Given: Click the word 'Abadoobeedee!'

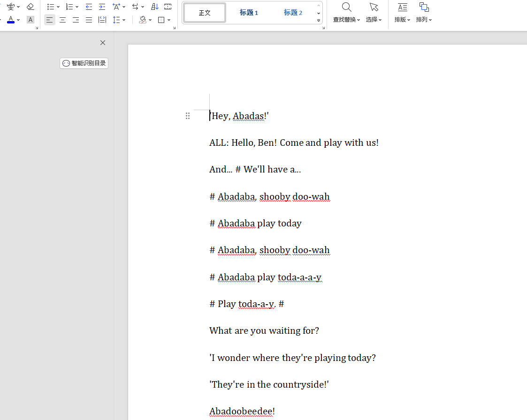Looking at the screenshot, I should click(x=242, y=412).
